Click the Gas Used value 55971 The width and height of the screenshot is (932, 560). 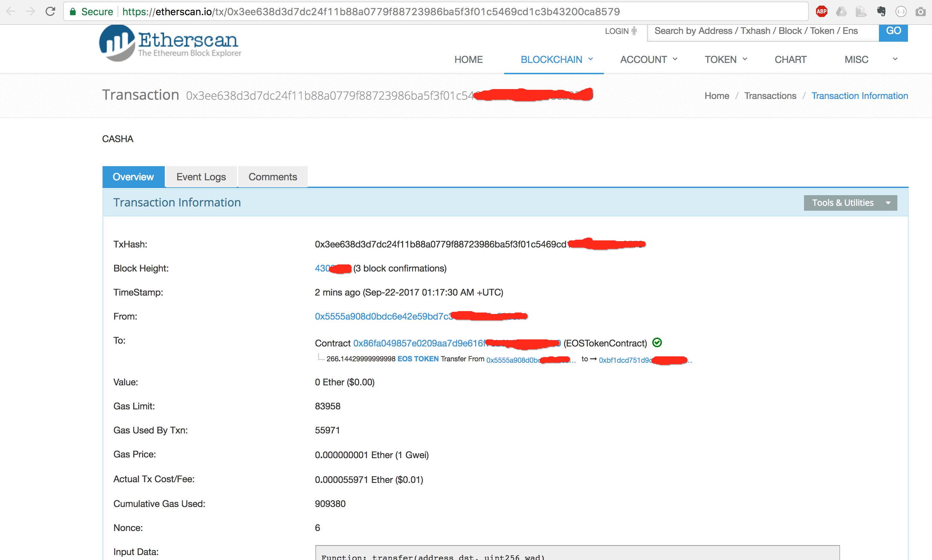point(327,430)
